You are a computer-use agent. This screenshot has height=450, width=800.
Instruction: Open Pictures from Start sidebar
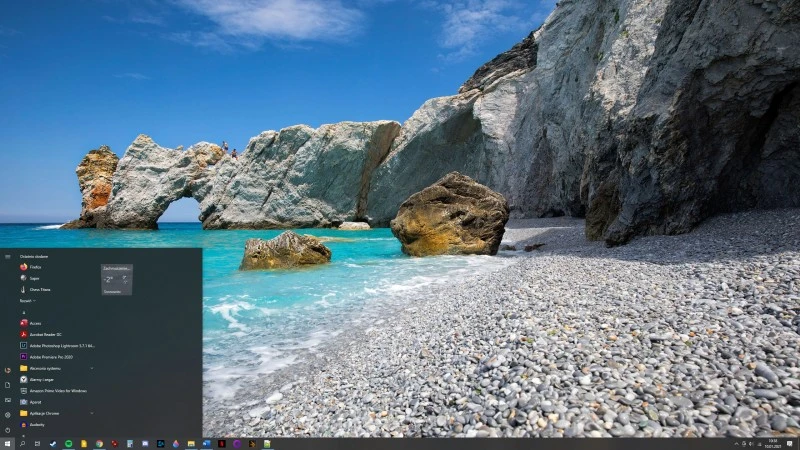coord(7,400)
